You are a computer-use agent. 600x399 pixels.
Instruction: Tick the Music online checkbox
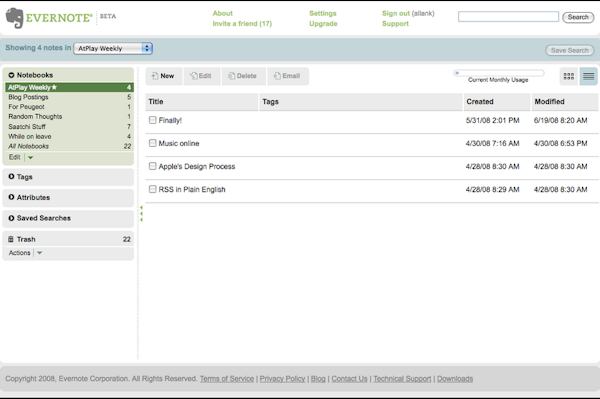[153, 143]
